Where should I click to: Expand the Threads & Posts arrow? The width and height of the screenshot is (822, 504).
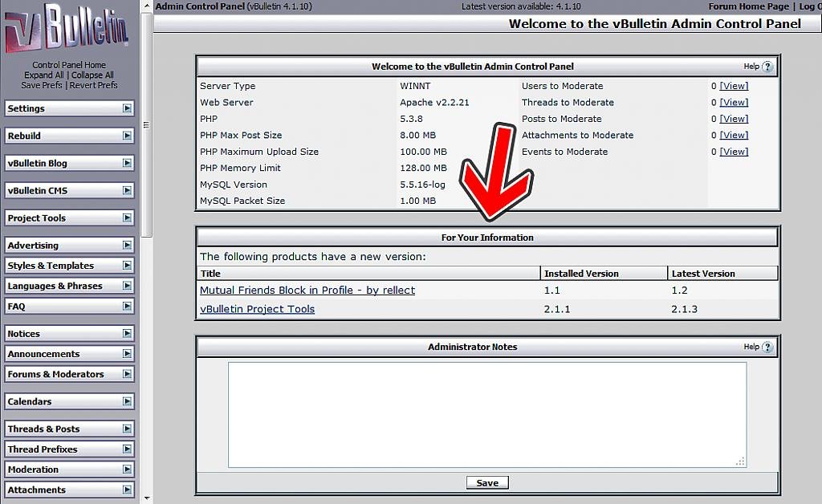pos(127,429)
